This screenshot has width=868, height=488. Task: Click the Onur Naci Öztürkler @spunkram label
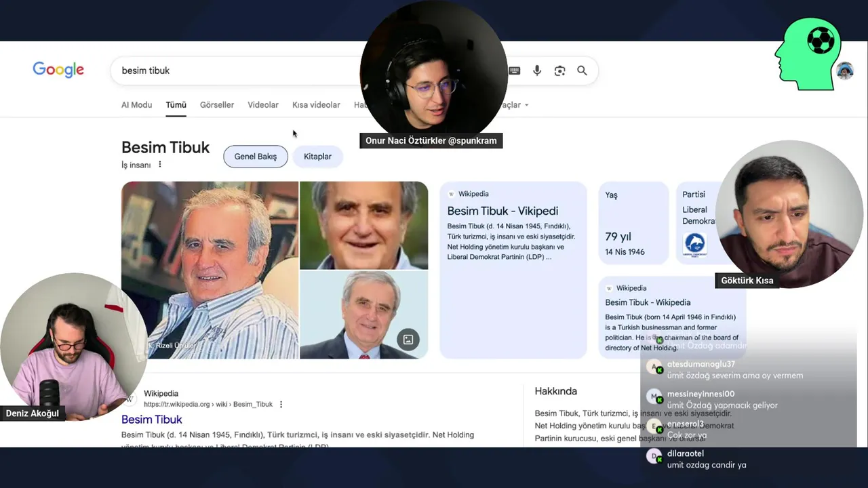click(x=431, y=141)
